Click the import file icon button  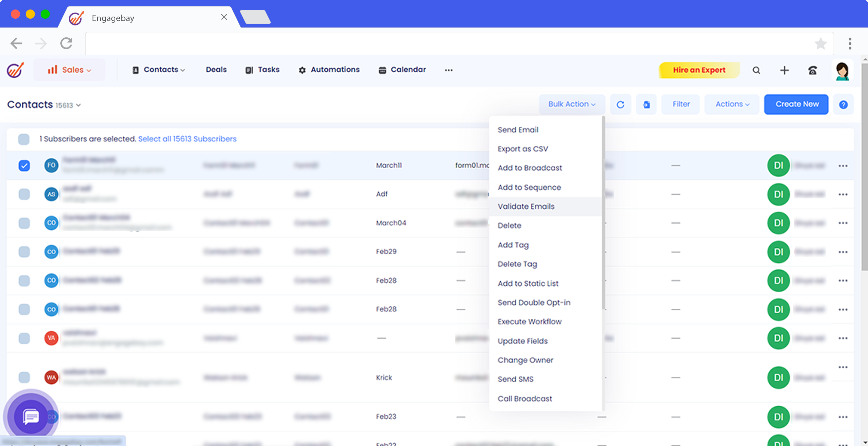(646, 104)
